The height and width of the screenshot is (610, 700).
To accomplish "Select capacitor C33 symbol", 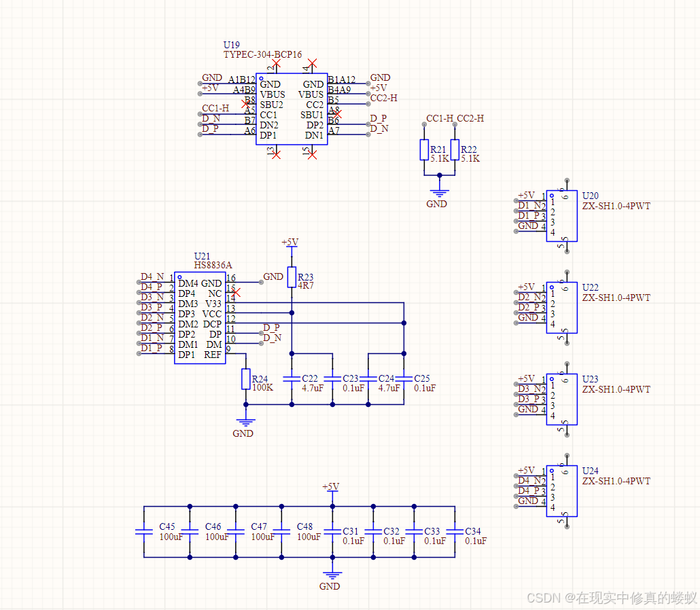I will (x=415, y=531).
